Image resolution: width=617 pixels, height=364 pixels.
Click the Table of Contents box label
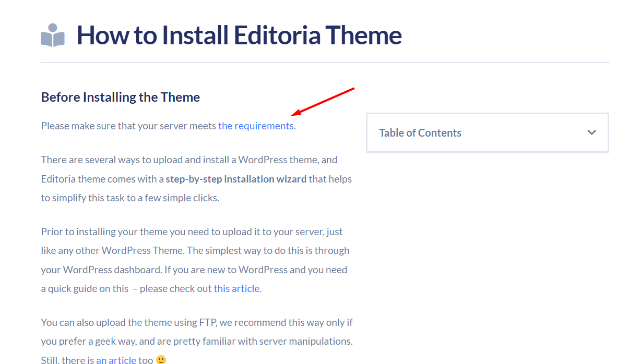(420, 133)
